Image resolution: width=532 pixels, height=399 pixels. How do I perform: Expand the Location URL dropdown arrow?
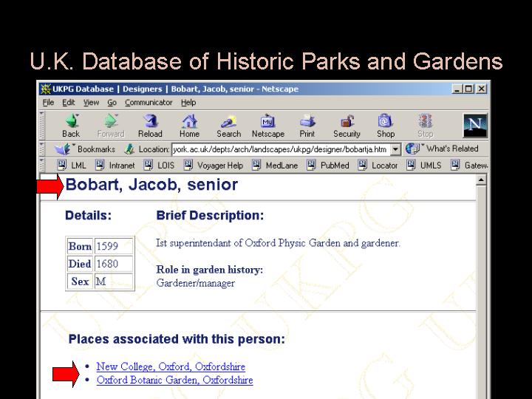(x=395, y=149)
